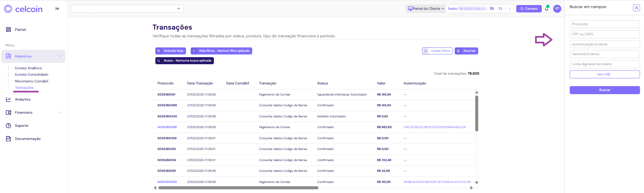Click the notification bell icon

(x=546, y=9)
